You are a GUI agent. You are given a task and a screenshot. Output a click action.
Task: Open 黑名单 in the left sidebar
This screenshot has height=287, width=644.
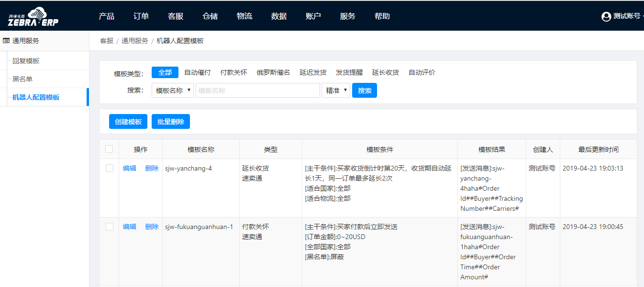pyautogui.click(x=22, y=79)
